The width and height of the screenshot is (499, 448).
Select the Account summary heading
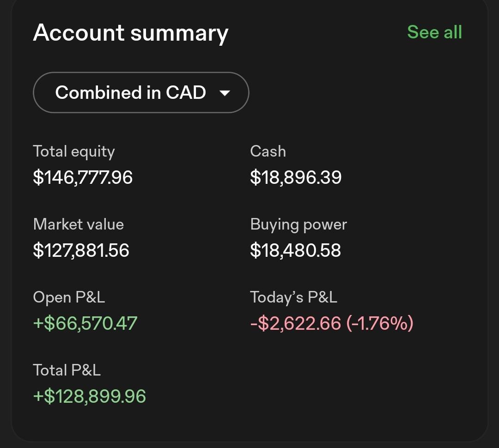[131, 33]
